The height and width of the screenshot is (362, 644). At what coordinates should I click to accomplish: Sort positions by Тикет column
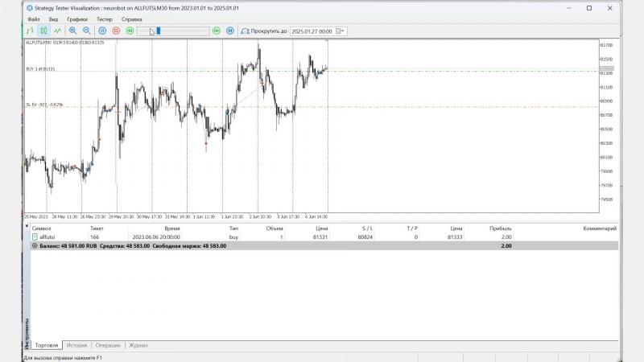click(97, 228)
